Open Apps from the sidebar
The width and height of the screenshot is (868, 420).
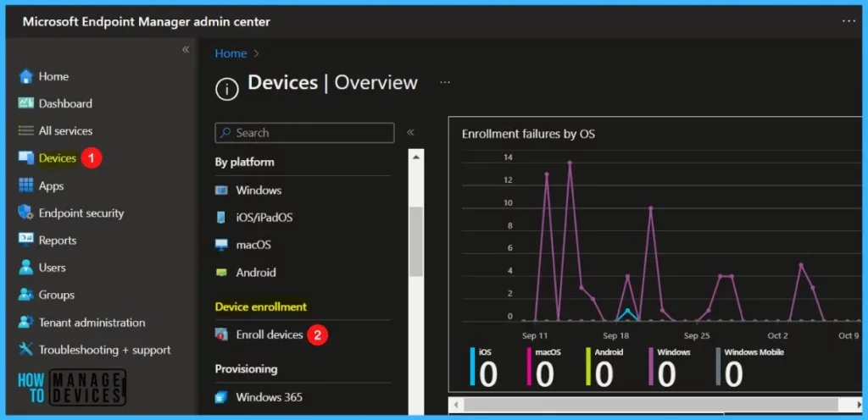(x=52, y=185)
